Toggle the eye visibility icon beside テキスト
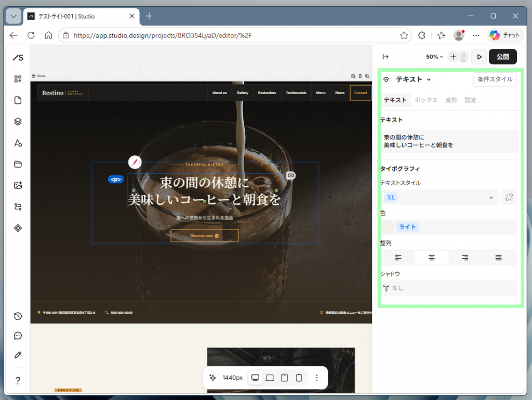The height and width of the screenshot is (400, 532). coord(386,79)
